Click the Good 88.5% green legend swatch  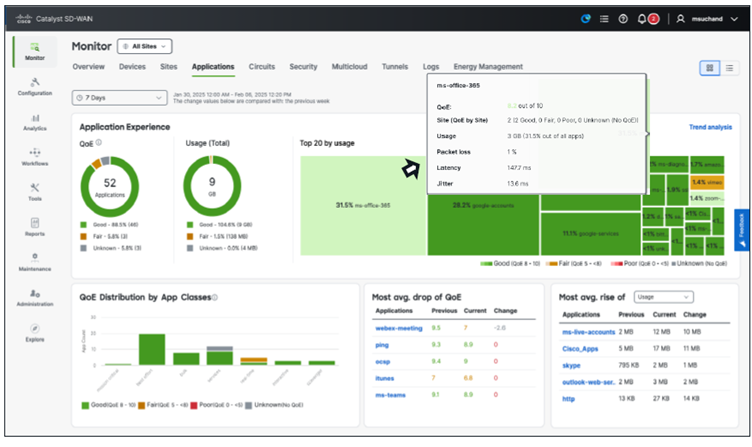point(83,224)
